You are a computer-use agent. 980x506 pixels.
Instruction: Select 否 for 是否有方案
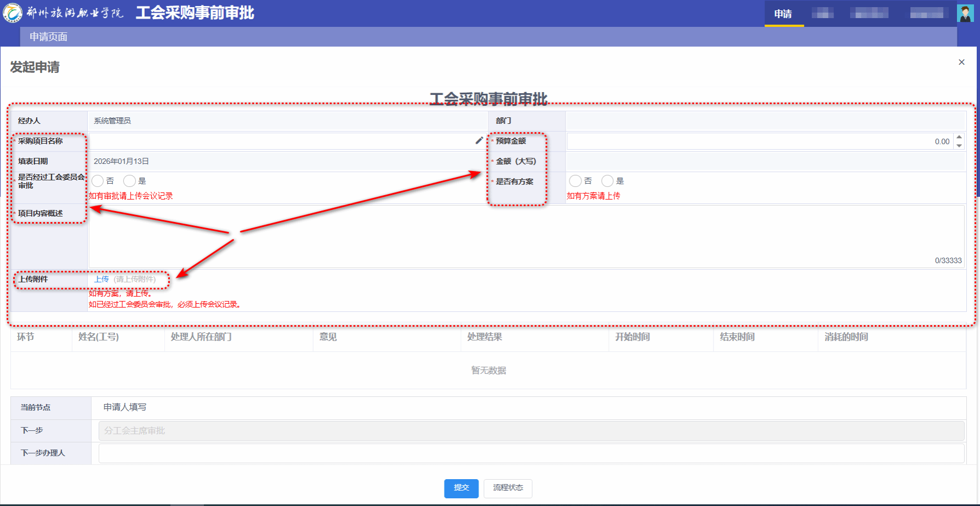pyautogui.click(x=575, y=181)
